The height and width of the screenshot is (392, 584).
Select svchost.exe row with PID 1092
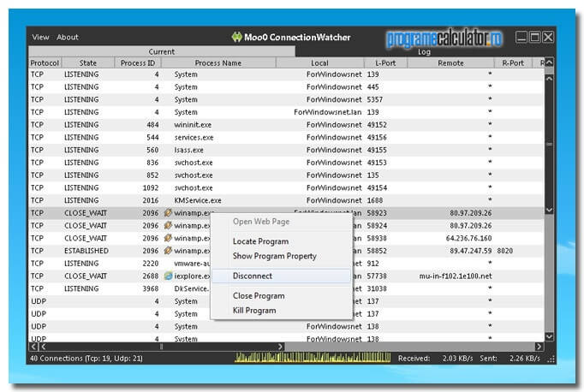286,187
